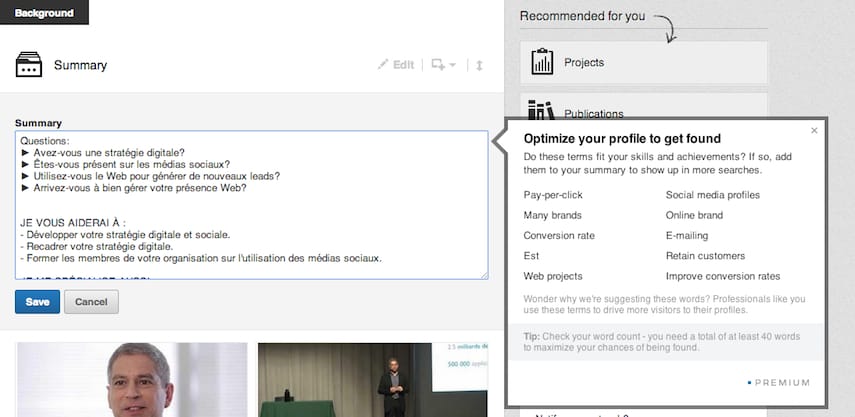This screenshot has width=855, height=417.
Task: Click the Optimize your profile heading
Action: click(622, 138)
